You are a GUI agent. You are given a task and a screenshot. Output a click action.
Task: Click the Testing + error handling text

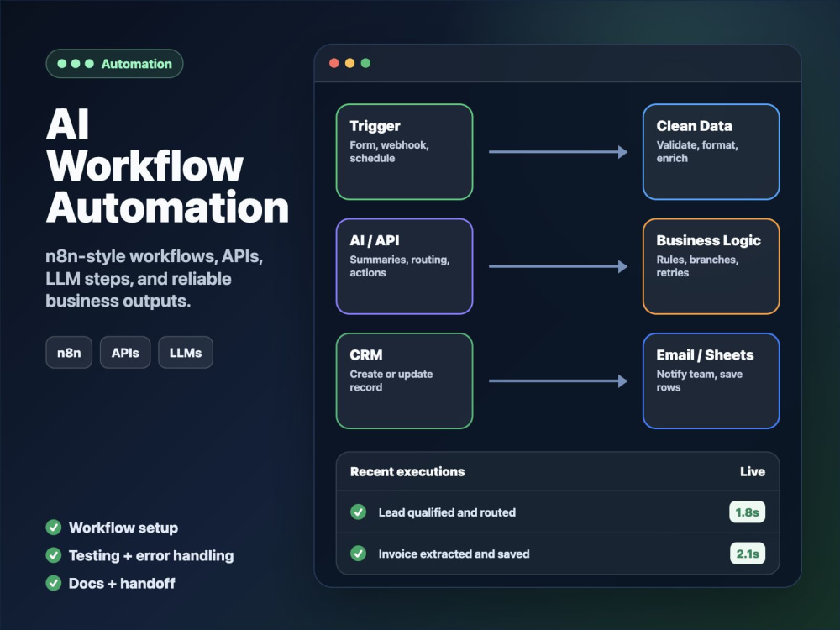coord(151,555)
